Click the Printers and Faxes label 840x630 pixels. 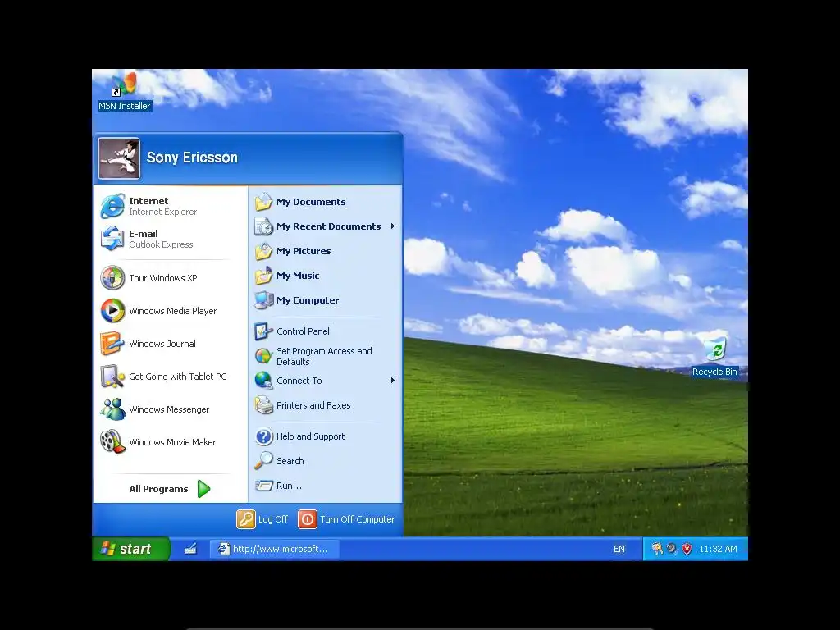pos(313,405)
